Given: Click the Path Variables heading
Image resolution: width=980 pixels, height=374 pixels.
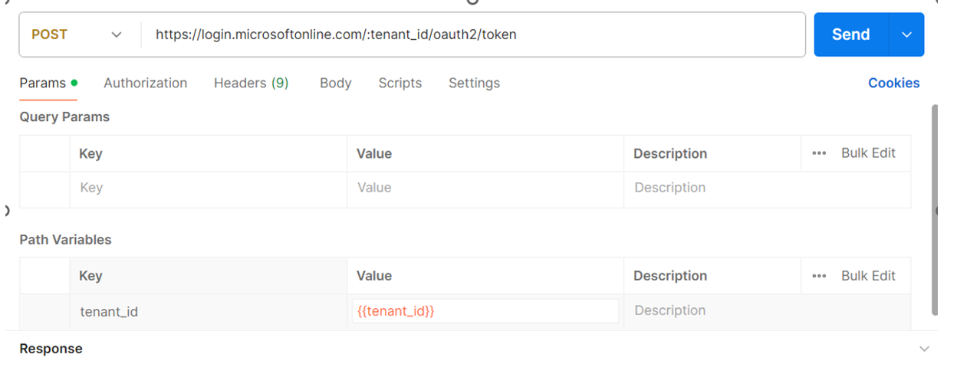Looking at the screenshot, I should tap(65, 240).
